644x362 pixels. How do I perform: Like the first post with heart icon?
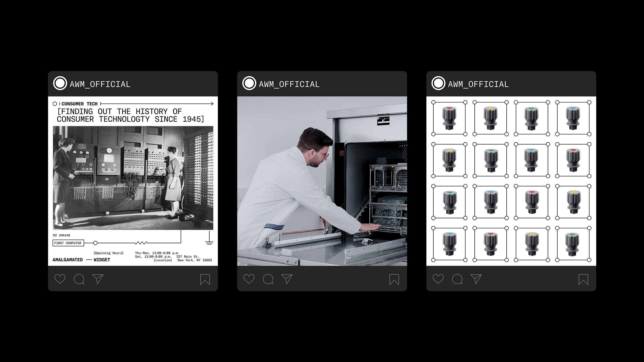click(x=60, y=279)
